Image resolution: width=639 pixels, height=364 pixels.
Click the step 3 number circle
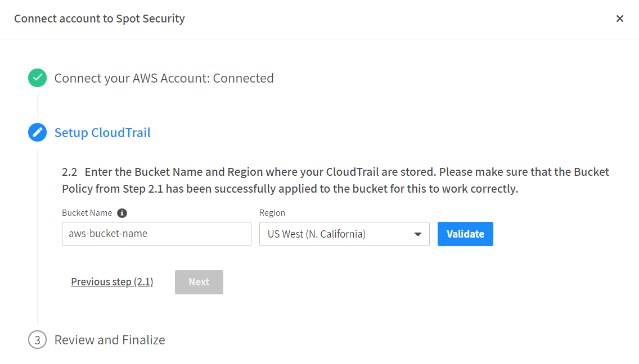tap(37, 340)
